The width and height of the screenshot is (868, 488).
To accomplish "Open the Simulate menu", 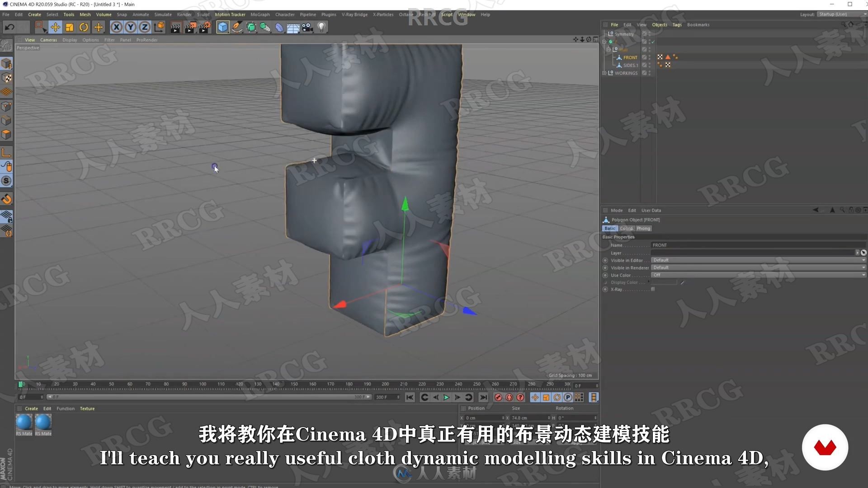I will click(163, 14).
